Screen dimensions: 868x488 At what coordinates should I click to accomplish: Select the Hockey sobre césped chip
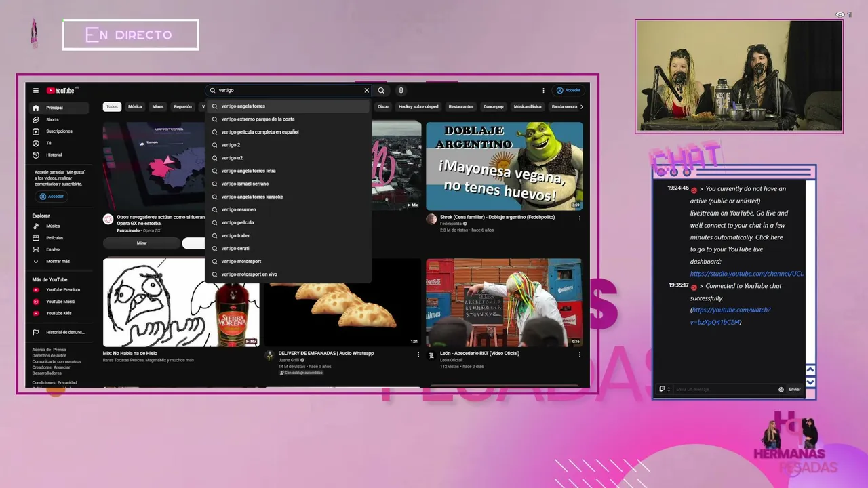[418, 106]
